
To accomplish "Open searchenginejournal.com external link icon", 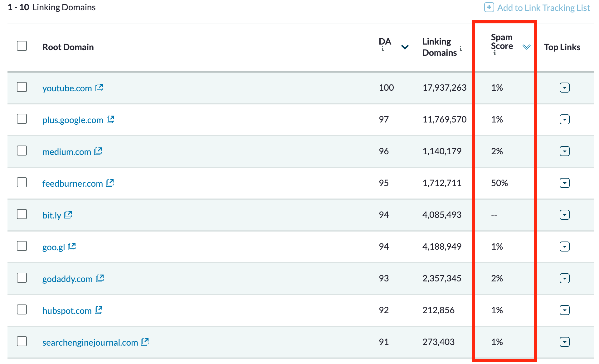I will tap(145, 342).
